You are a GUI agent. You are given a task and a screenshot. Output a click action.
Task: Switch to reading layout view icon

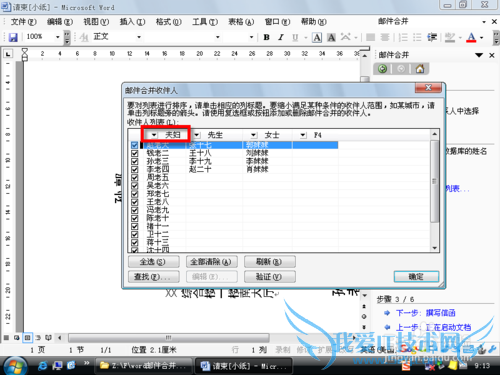point(48,338)
